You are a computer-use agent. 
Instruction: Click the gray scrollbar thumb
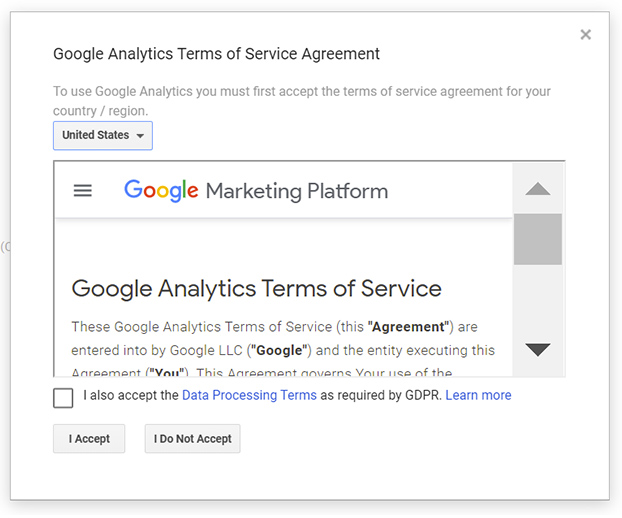[x=538, y=239]
